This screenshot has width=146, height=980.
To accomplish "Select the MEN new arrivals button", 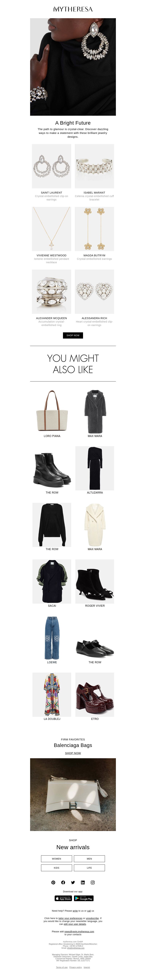I will [x=89, y=859].
